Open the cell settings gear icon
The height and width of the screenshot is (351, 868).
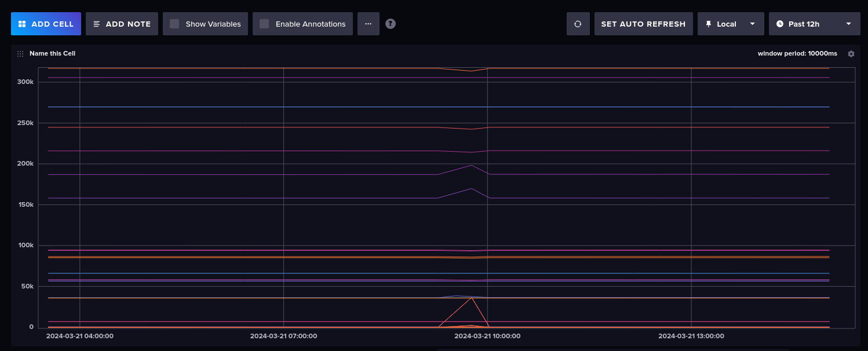tap(851, 54)
